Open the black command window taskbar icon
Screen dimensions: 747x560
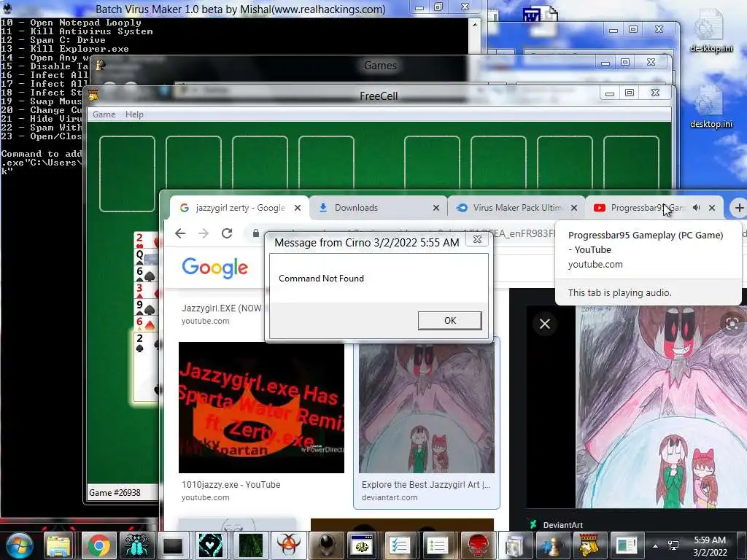tap(172, 545)
